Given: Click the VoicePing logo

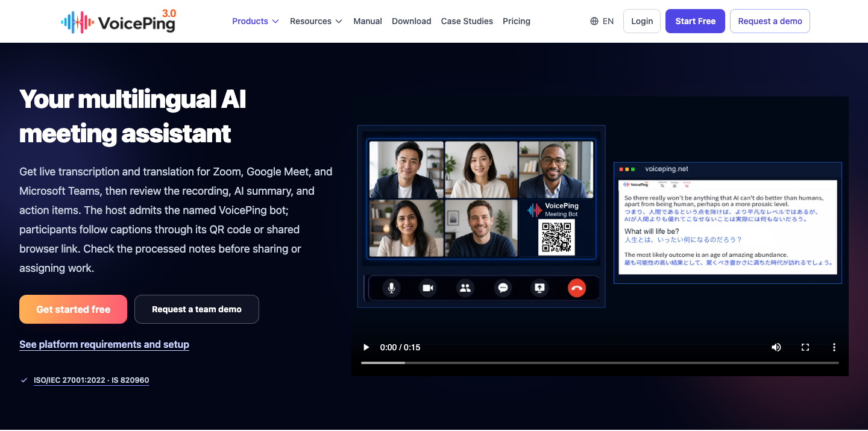Looking at the screenshot, I should [119, 21].
